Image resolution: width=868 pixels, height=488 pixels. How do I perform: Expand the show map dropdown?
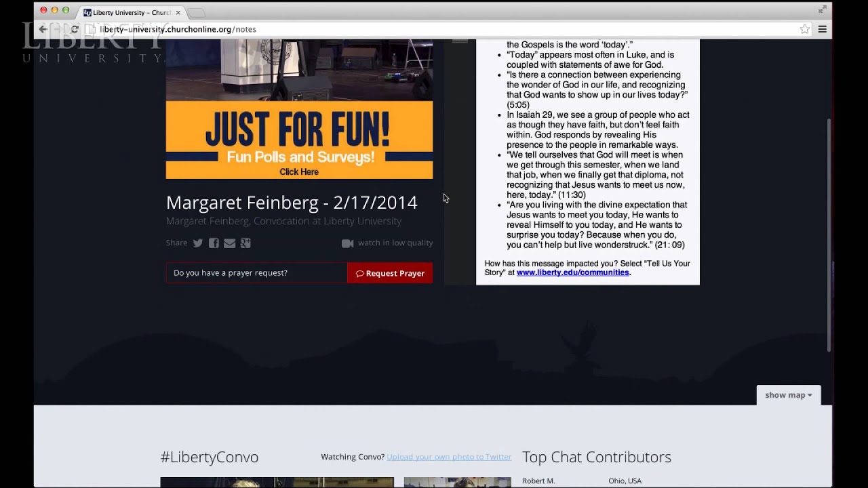click(x=789, y=395)
